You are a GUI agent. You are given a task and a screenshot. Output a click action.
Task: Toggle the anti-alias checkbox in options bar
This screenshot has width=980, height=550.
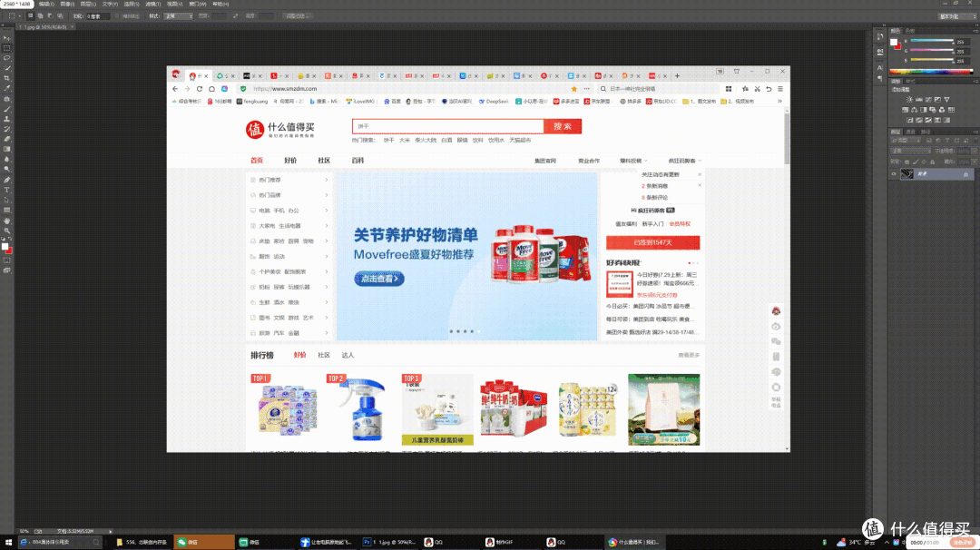point(117,16)
